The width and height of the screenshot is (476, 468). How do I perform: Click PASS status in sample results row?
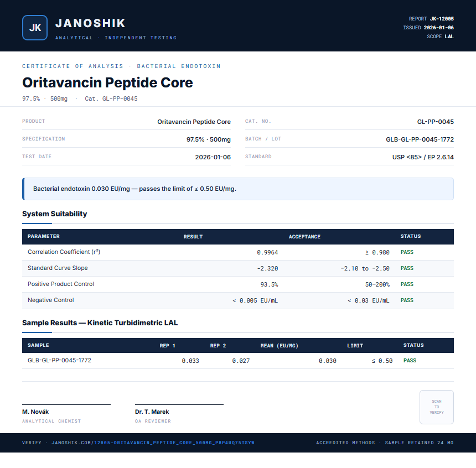[410, 361]
